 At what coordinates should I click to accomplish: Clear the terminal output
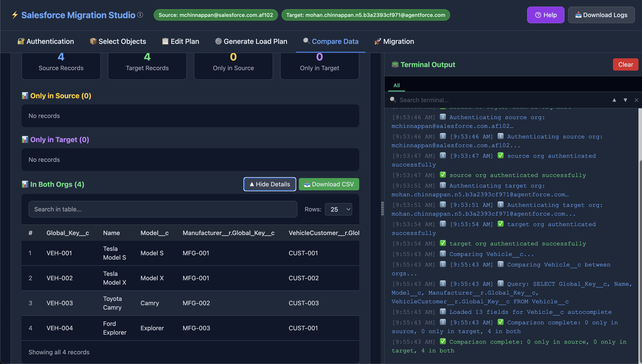(626, 64)
